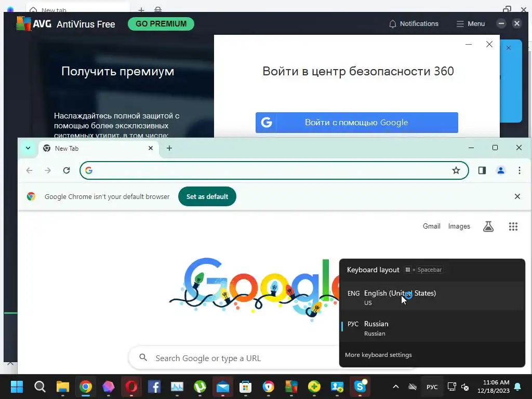Open Skype from the taskbar
532x399 pixels.
click(360, 387)
